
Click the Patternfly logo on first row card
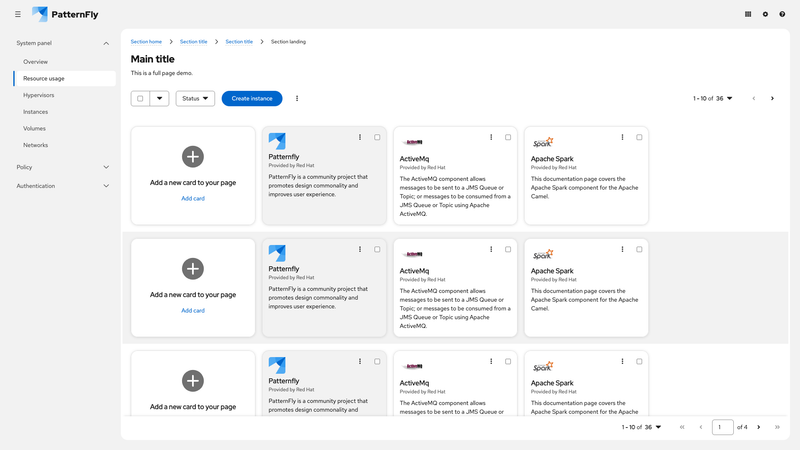pyautogui.click(x=277, y=141)
